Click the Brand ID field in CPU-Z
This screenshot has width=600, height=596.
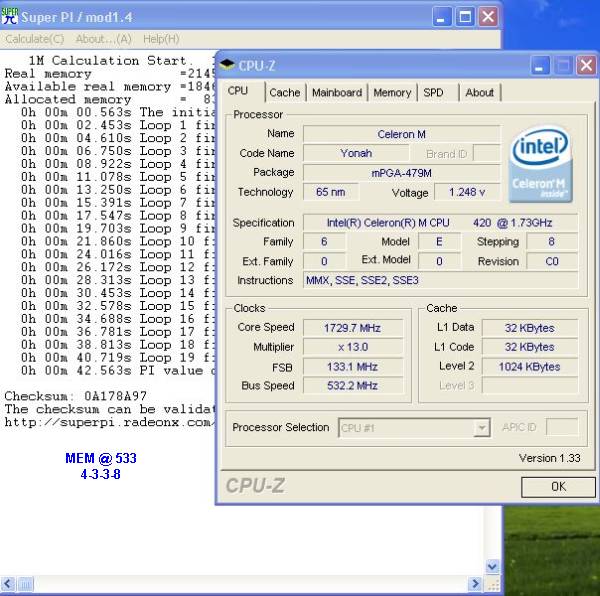pos(486,153)
